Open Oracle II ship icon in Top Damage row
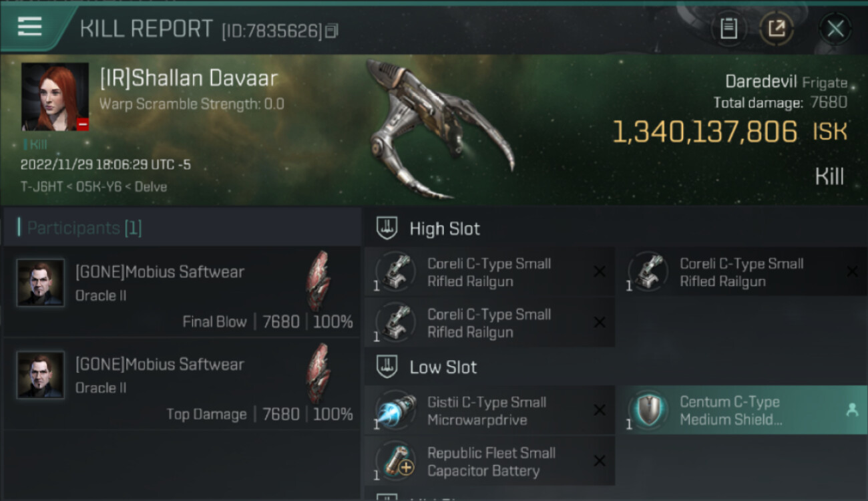868x501 pixels. pos(318,373)
